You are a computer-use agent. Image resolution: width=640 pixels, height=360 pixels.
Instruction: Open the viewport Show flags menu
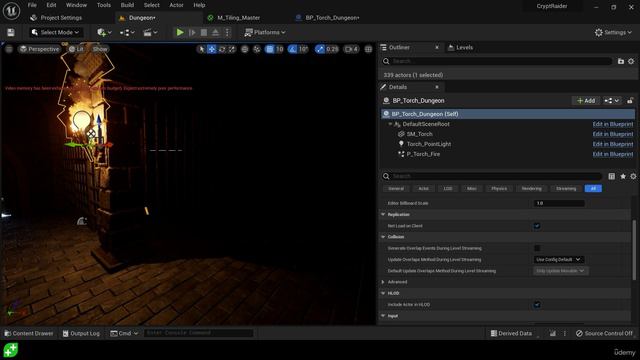pyautogui.click(x=100, y=49)
